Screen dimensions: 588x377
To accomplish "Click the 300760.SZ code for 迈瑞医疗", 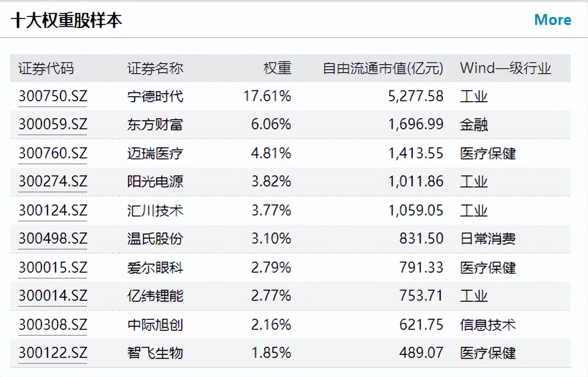I will 53,153.
